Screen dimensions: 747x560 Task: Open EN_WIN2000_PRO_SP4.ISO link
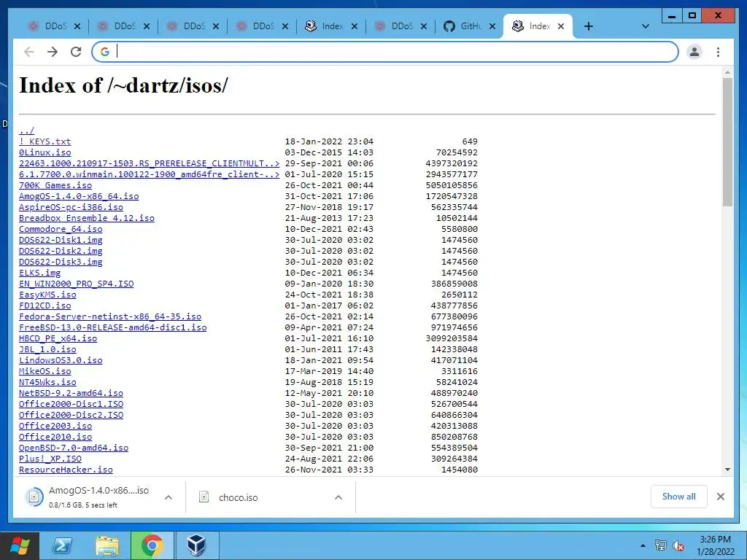click(76, 284)
